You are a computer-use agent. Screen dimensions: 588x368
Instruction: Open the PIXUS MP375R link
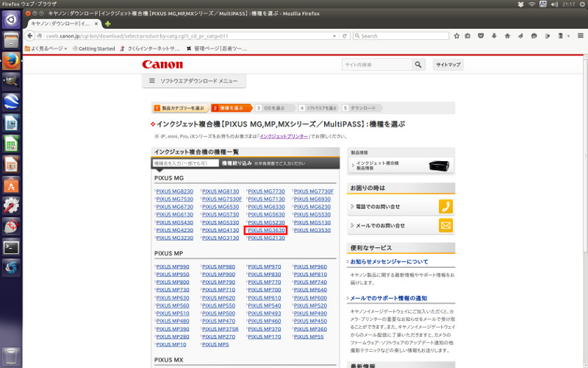click(x=220, y=329)
